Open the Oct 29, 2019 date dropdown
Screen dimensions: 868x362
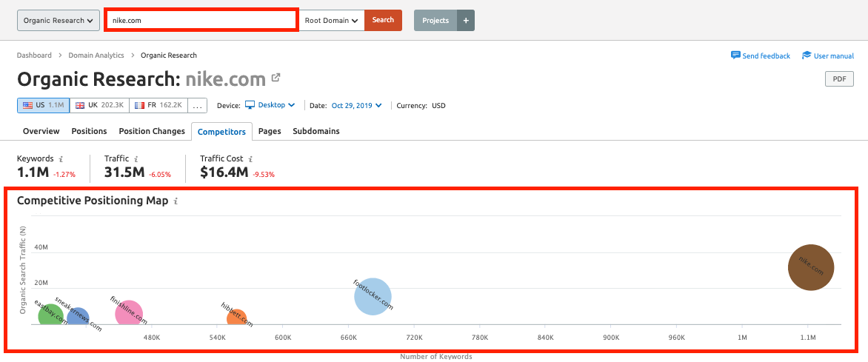point(356,105)
